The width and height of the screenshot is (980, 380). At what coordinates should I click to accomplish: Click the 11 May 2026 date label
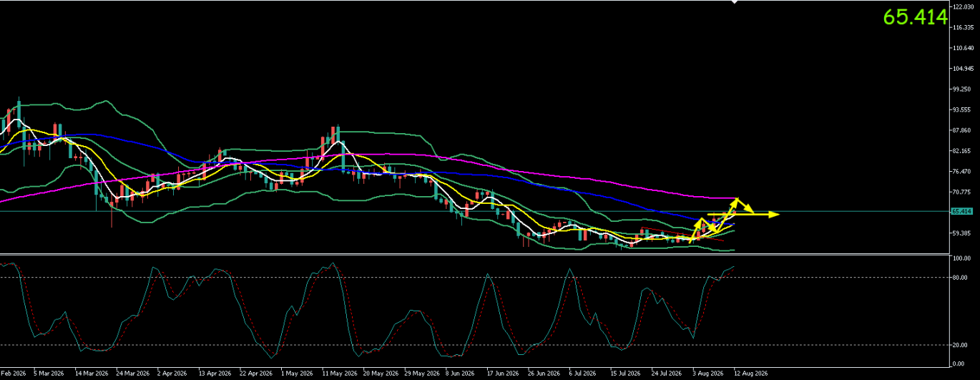pos(340,374)
